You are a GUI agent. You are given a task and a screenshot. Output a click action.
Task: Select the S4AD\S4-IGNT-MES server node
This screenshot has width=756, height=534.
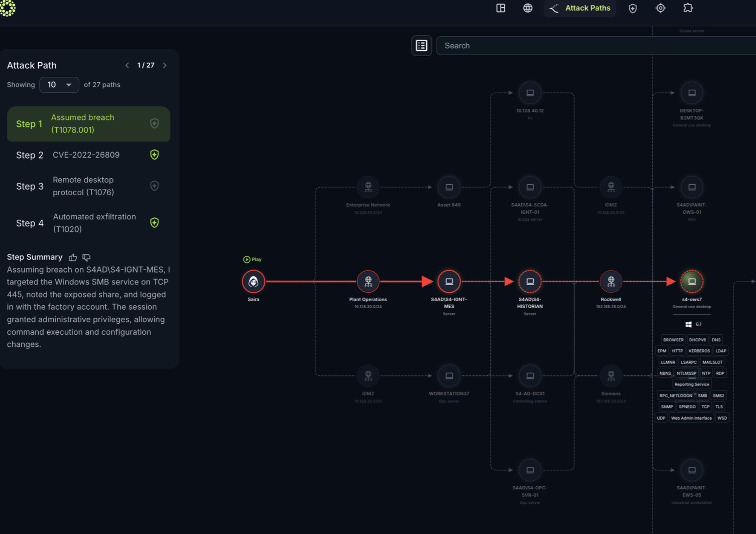449,281
